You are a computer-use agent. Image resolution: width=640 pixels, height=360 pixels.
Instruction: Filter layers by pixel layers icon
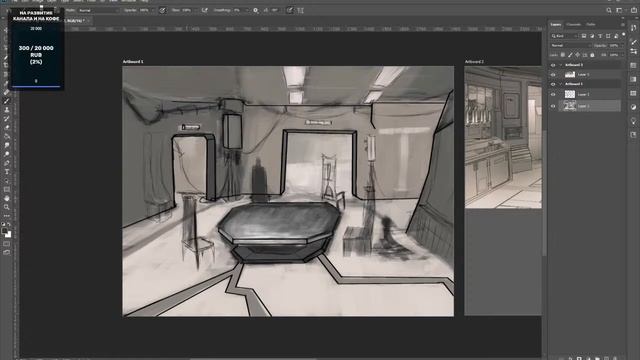pyautogui.click(x=584, y=36)
